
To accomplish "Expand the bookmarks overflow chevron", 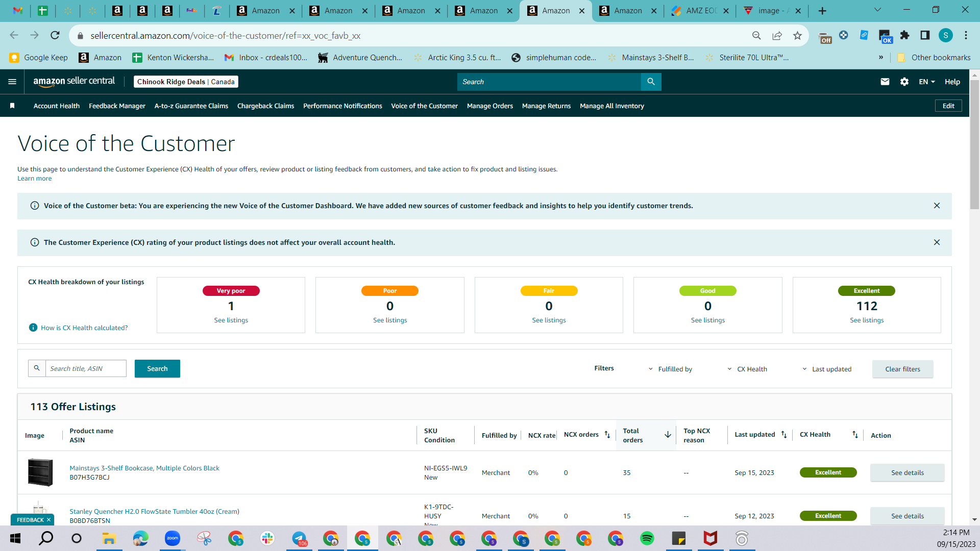I will coord(880,57).
